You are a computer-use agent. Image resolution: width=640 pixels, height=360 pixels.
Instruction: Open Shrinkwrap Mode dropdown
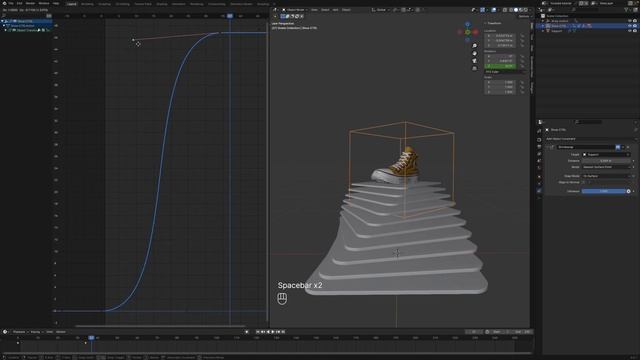[607, 167]
